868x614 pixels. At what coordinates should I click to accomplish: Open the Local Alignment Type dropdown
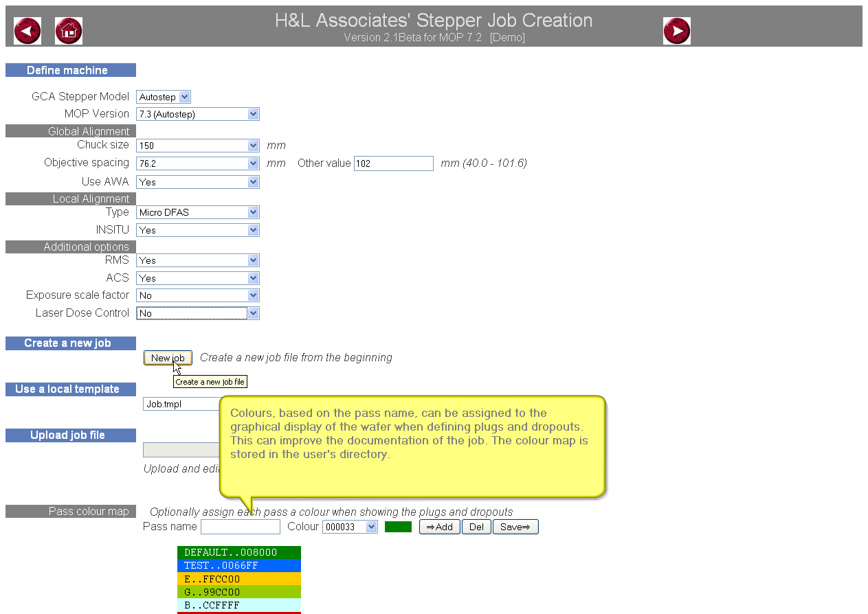198,212
